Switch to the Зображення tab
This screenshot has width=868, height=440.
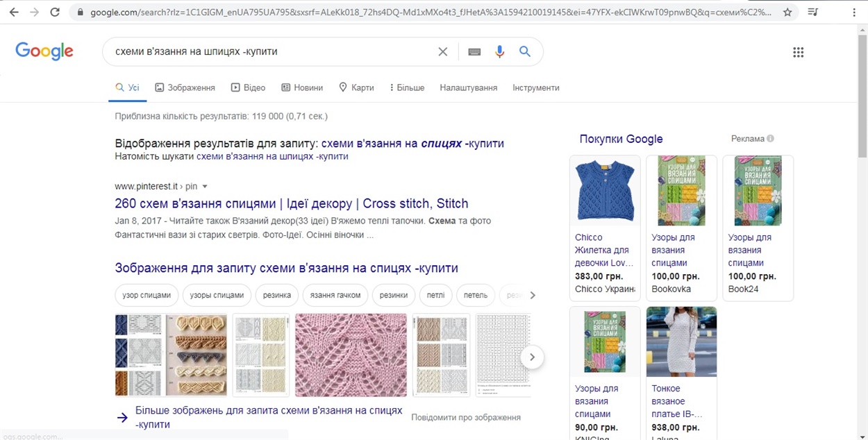(x=185, y=88)
